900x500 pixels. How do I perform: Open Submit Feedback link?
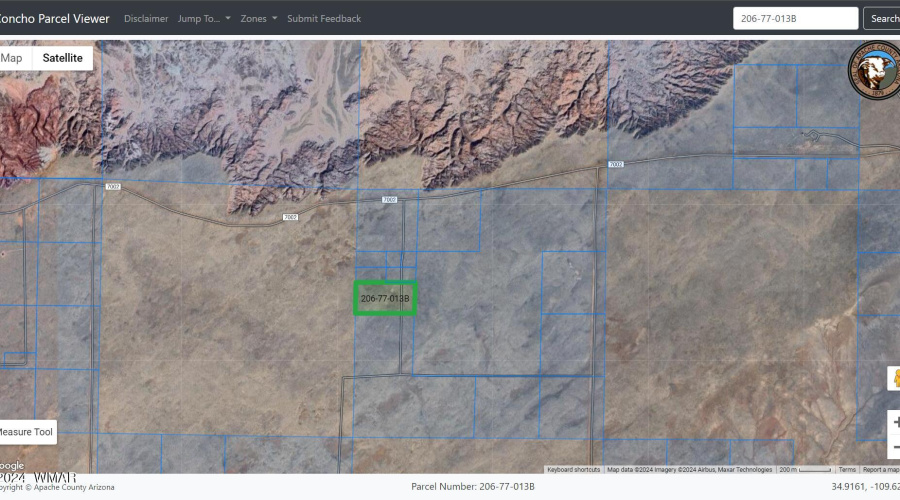pyautogui.click(x=324, y=18)
